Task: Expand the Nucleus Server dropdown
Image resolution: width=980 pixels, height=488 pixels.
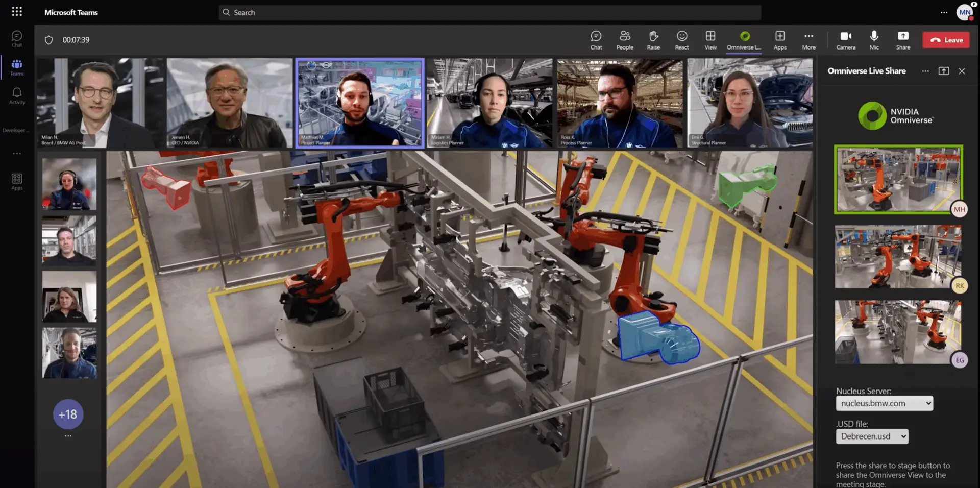Action: pos(884,403)
